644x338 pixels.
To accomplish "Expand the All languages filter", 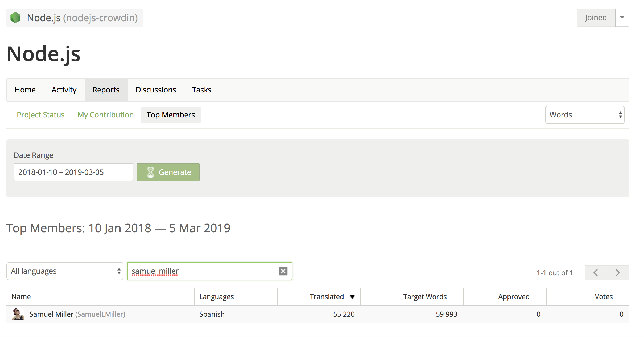I will [65, 271].
